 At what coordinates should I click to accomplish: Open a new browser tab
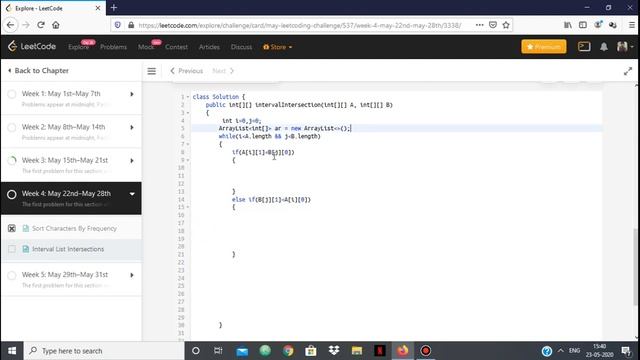(114, 8)
